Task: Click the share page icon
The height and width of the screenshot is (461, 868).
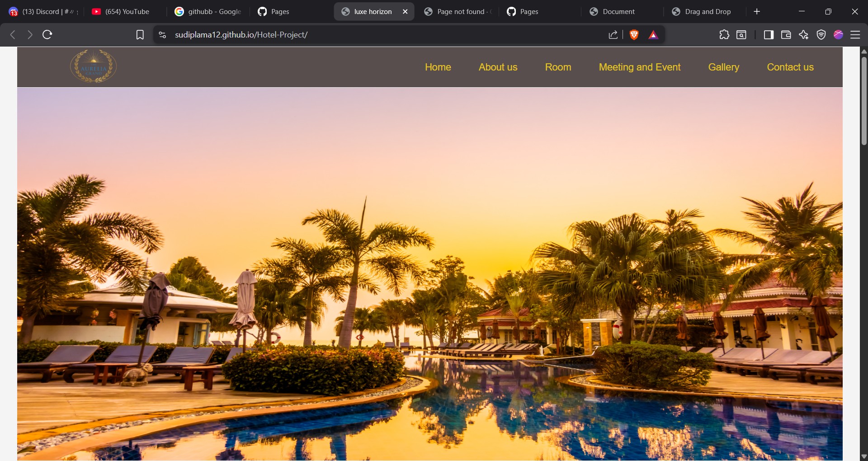Action: (613, 35)
